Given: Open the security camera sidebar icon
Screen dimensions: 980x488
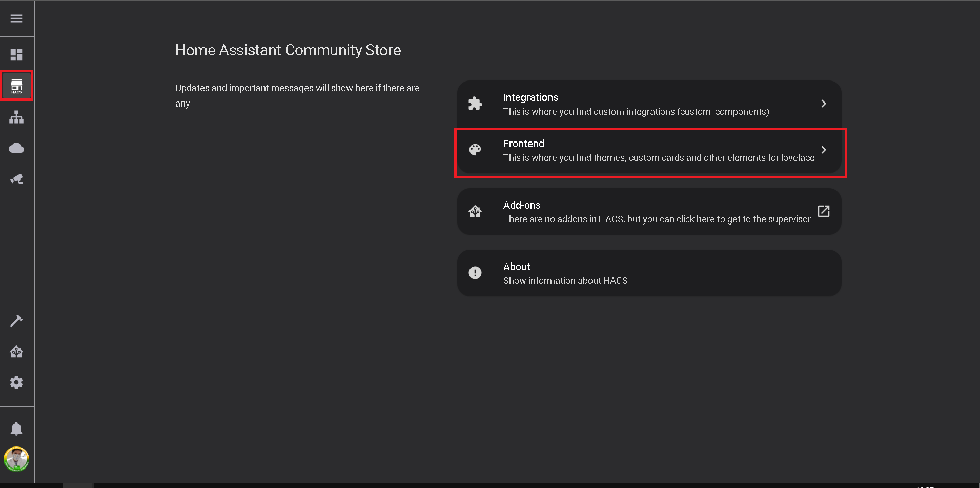Looking at the screenshot, I should click(16, 179).
